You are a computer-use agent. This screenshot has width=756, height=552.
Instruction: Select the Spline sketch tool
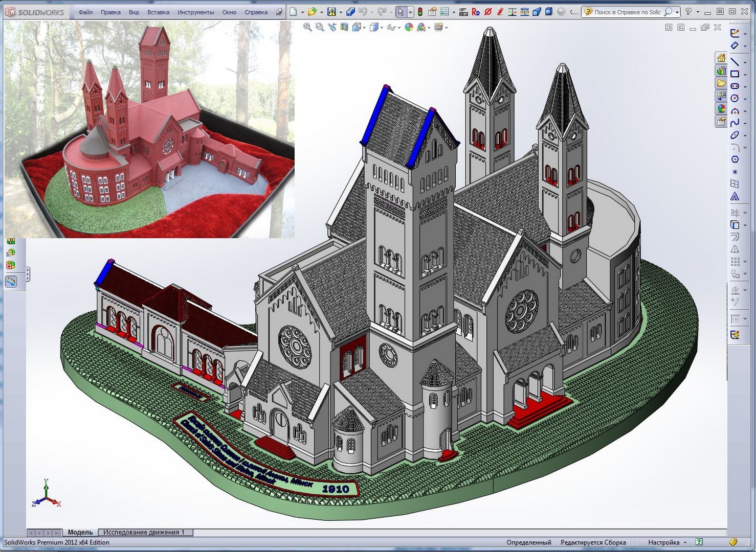[735, 123]
